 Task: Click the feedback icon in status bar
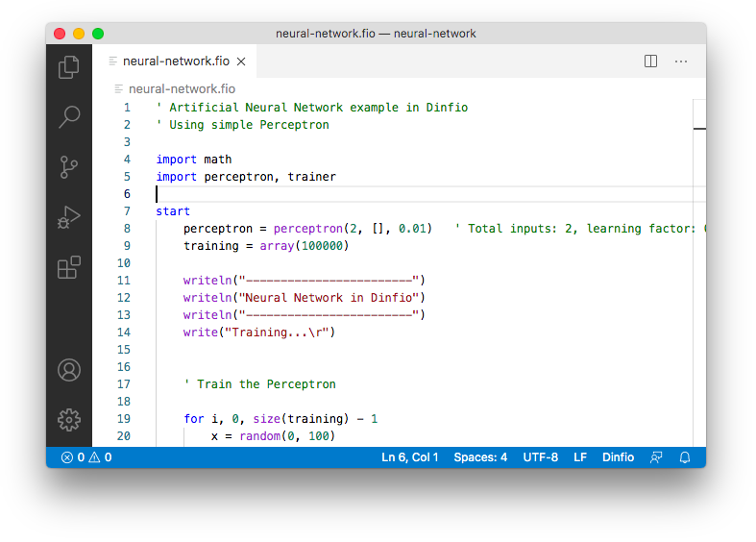pos(656,457)
